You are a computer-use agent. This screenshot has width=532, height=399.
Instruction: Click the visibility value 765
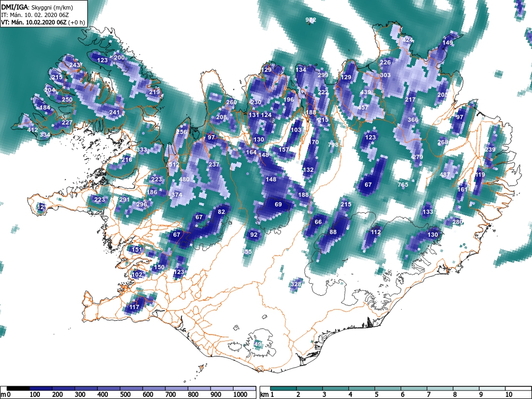click(403, 185)
